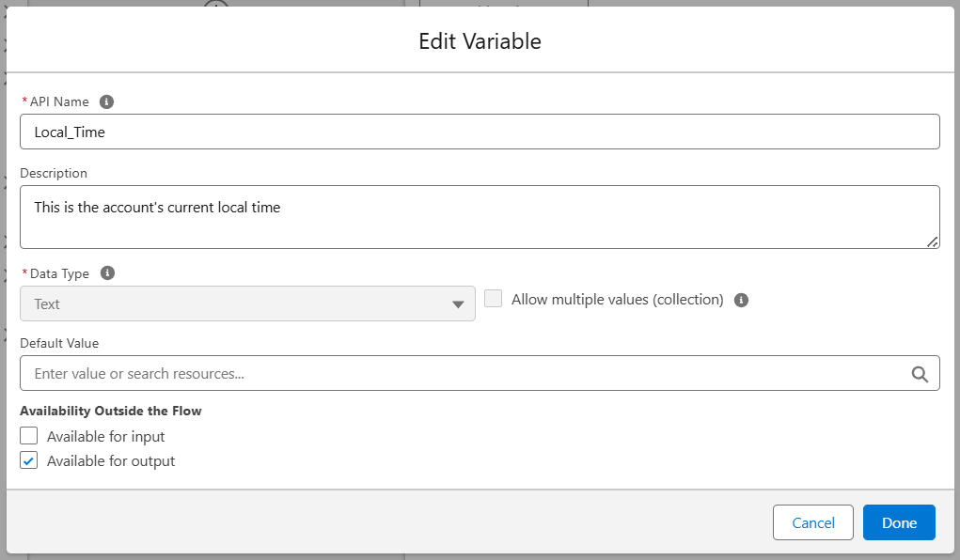Check the Available for input checkbox
The image size is (960, 560).
tap(29, 436)
